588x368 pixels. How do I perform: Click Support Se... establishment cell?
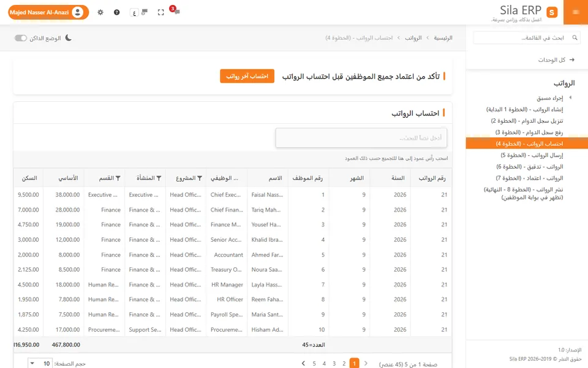(x=145, y=330)
